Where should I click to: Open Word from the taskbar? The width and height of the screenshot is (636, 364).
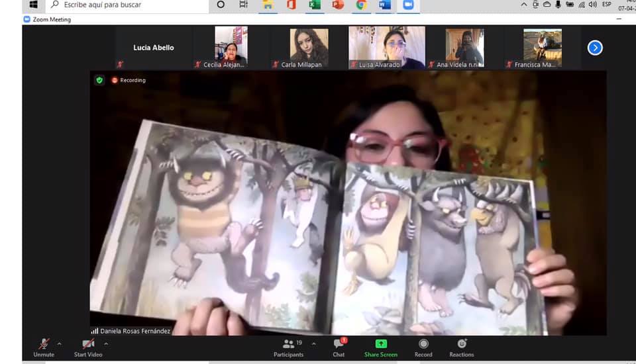(x=384, y=5)
